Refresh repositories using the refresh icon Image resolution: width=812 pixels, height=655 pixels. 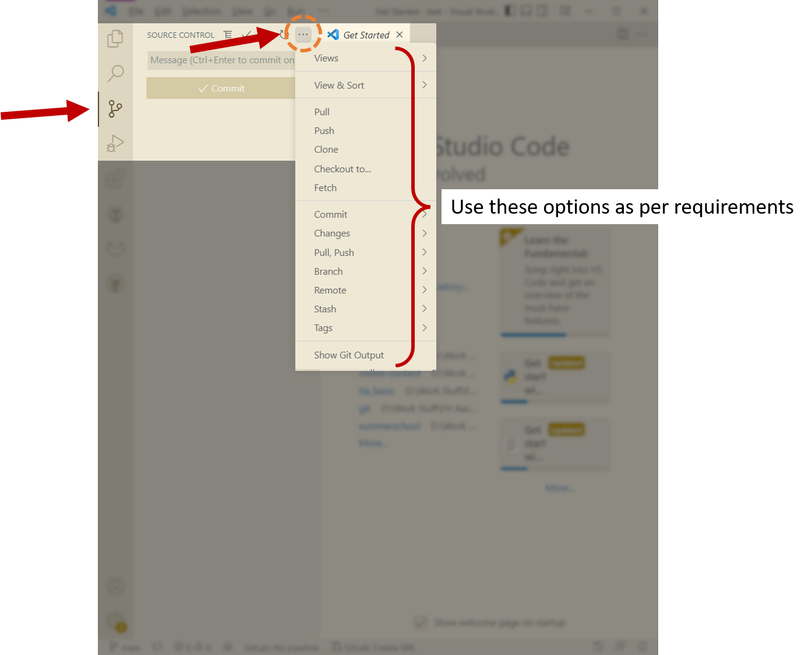[x=283, y=34]
